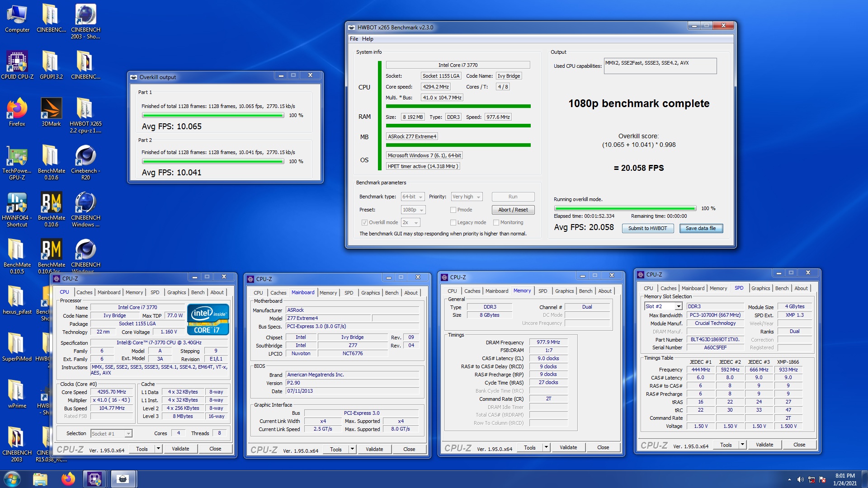The image size is (868, 488).
Task: Click the DRAM Frequency 977.9 MHz value
Action: click(548, 342)
